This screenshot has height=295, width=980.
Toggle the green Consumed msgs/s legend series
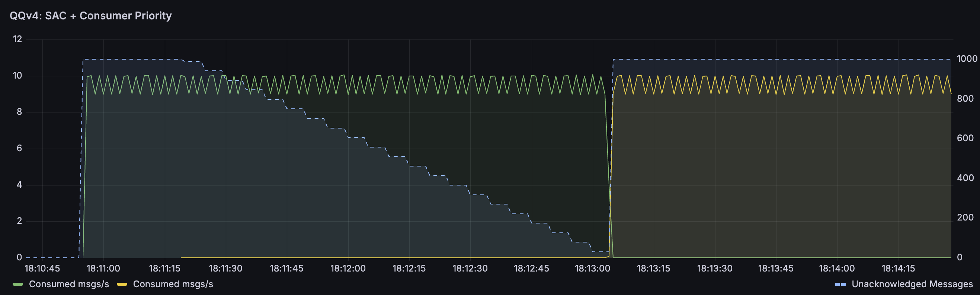[x=69, y=284]
